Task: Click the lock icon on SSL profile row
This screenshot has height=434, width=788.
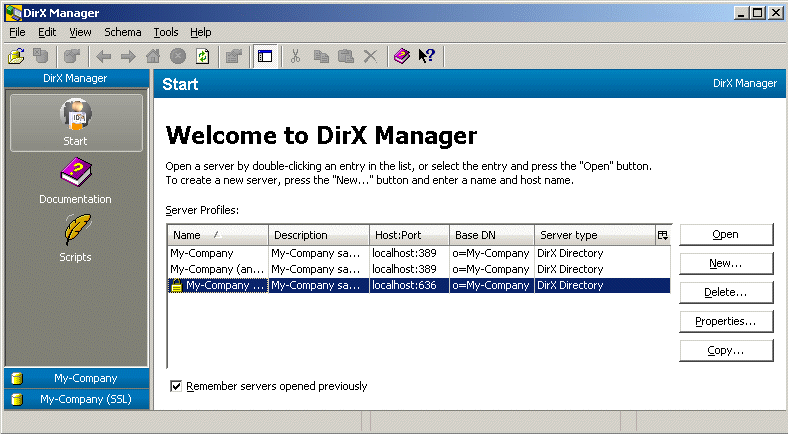Action: pos(176,285)
